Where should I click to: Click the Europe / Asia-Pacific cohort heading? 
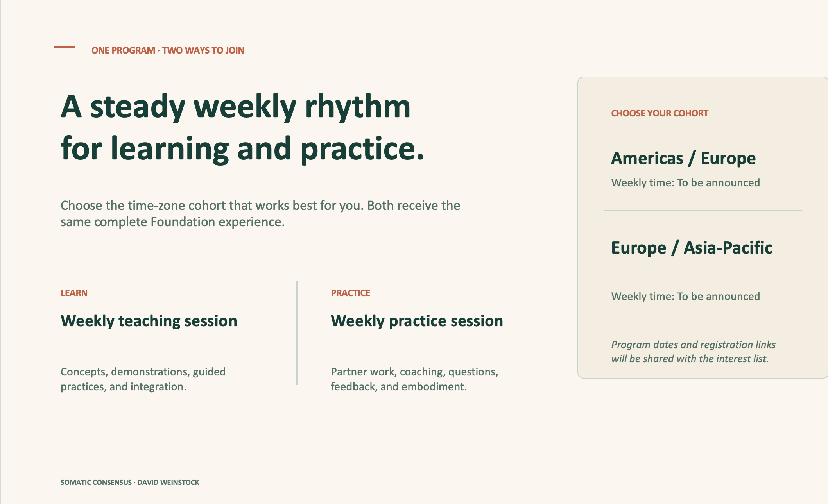(692, 248)
